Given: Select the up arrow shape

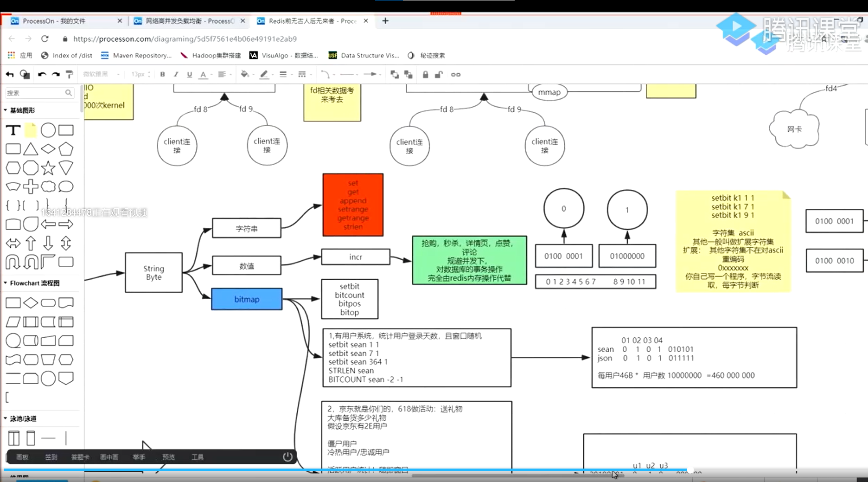Looking at the screenshot, I should (31, 243).
